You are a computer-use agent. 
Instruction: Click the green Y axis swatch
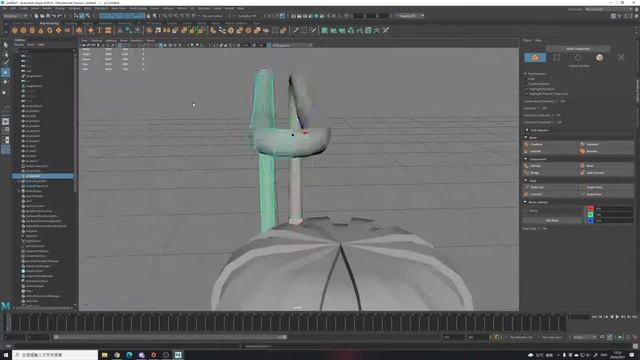point(590,214)
